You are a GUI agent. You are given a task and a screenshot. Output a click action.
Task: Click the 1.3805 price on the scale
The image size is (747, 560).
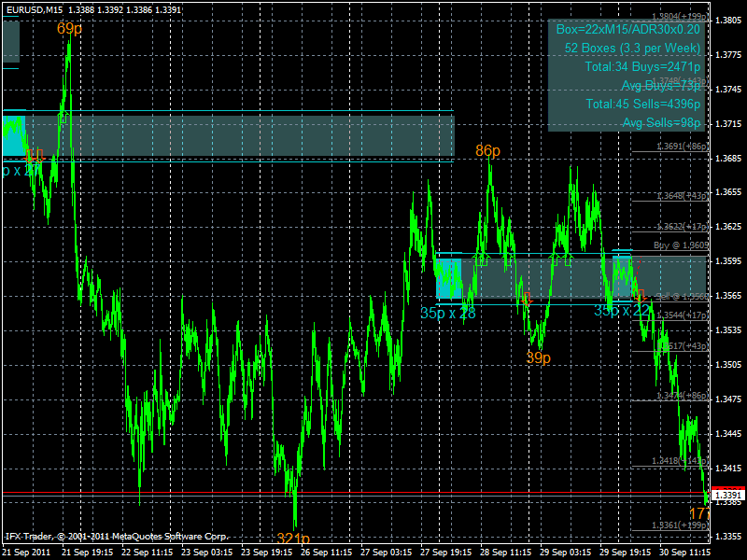coord(727,21)
